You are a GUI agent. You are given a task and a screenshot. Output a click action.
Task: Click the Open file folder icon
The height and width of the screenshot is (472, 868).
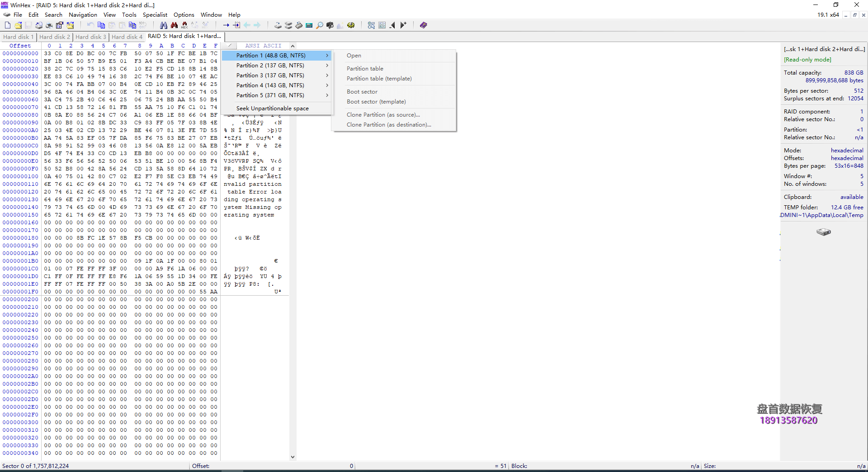coord(18,25)
